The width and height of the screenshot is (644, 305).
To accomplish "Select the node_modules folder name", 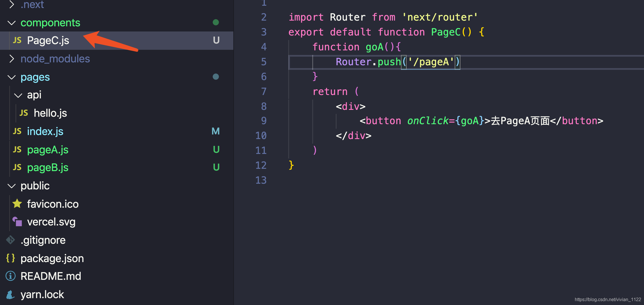I will (x=55, y=59).
